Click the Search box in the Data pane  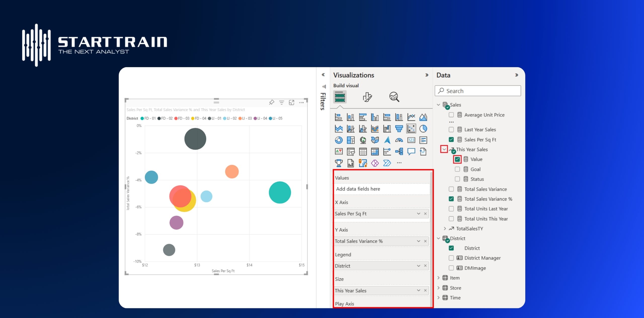[477, 91]
